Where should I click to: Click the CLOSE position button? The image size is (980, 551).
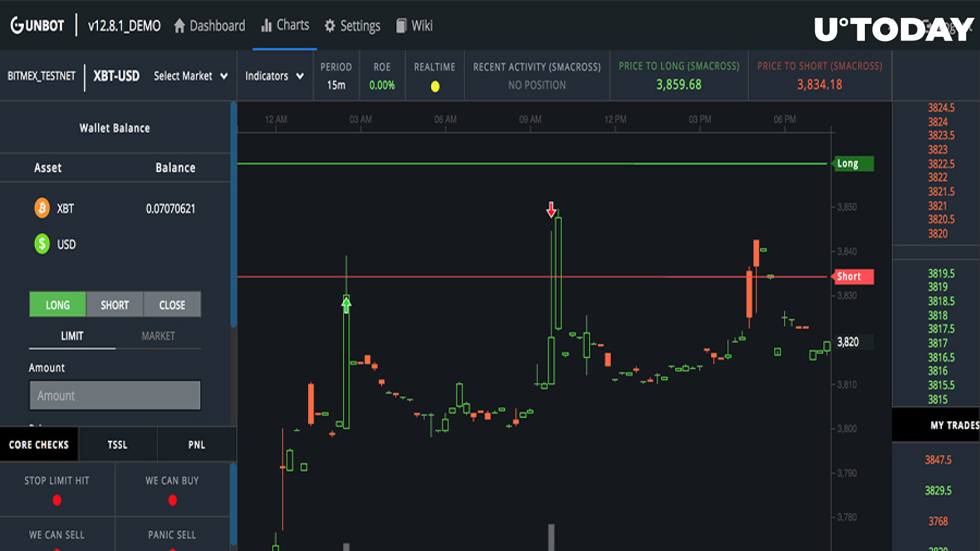pyautogui.click(x=172, y=304)
